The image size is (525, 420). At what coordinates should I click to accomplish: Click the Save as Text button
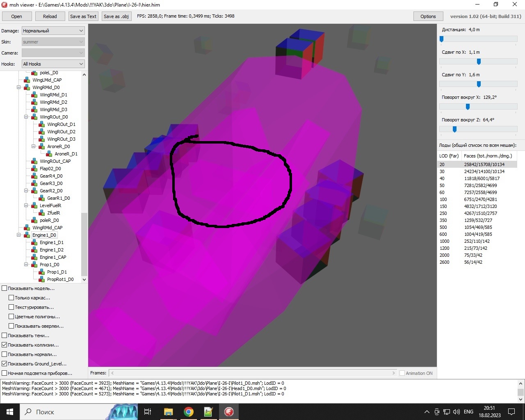pyautogui.click(x=83, y=16)
